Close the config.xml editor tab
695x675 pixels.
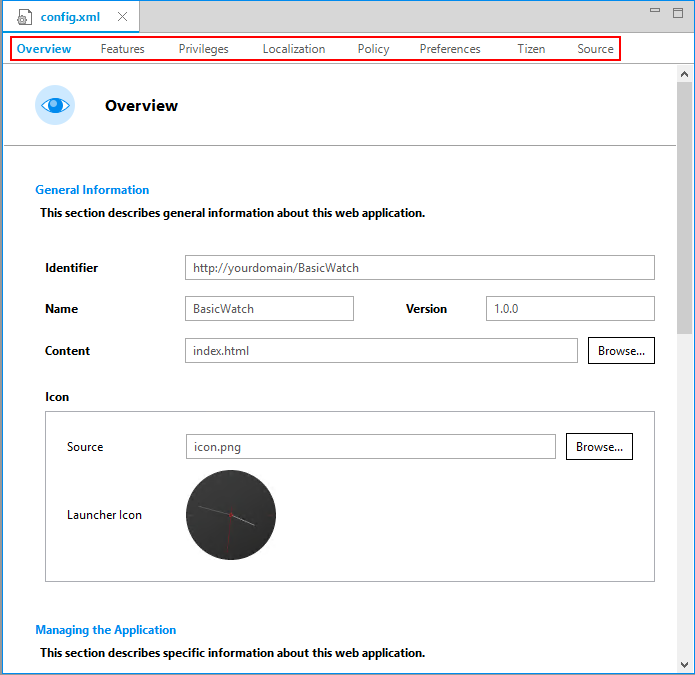click(x=122, y=17)
